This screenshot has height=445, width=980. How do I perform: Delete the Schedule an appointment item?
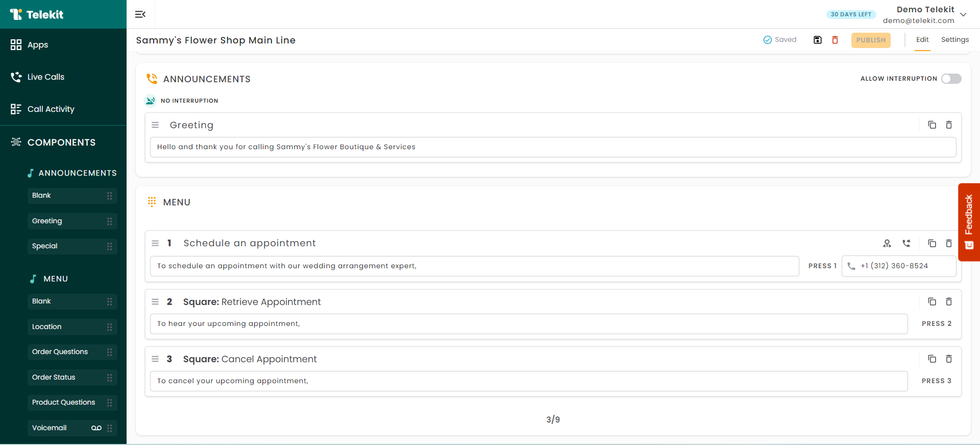point(949,244)
